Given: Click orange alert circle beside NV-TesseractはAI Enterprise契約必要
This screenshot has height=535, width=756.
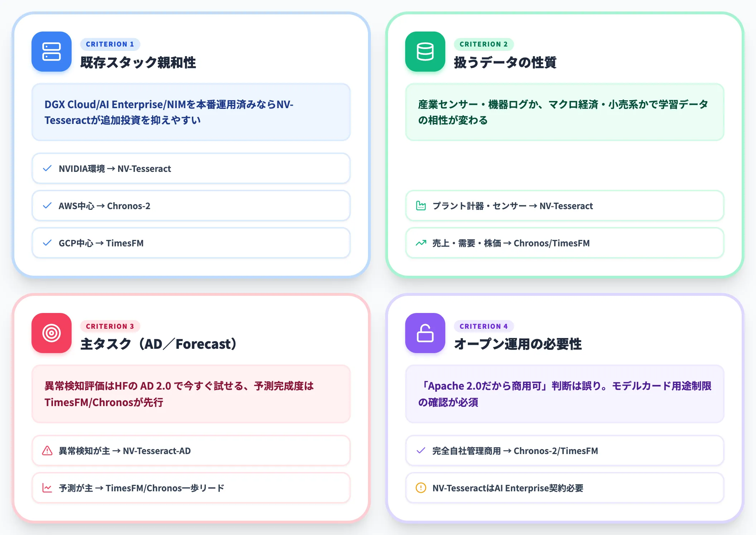Looking at the screenshot, I should coord(421,488).
